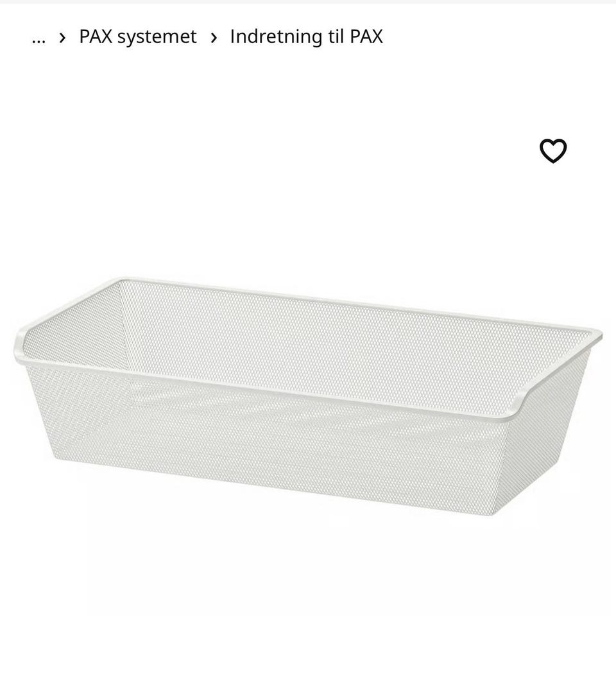Image resolution: width=616 pixels, height=689 pixels.
Task: Click the chevron before Indretning til PAX
Action: 214,38
